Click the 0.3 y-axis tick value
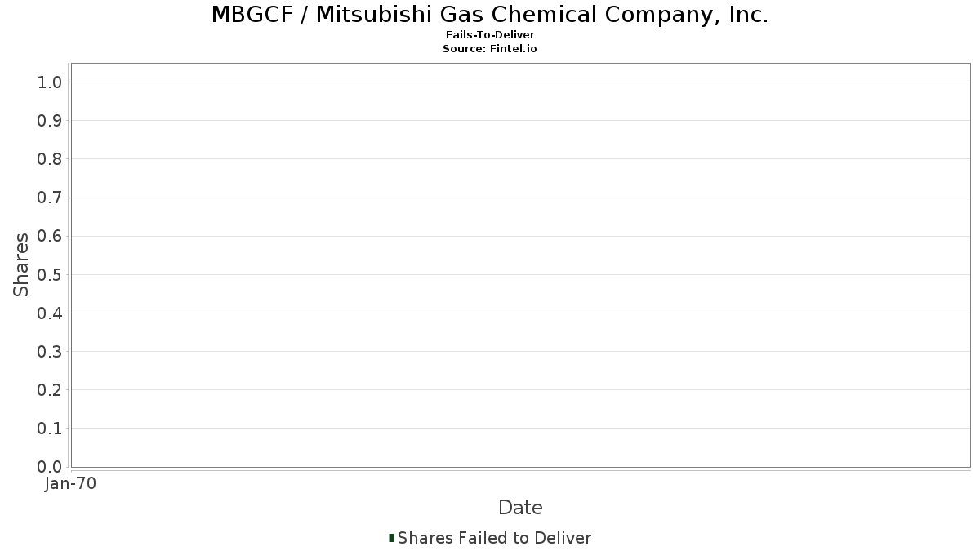The width and height of the screenshot is (980, 551). click(50, 352)
